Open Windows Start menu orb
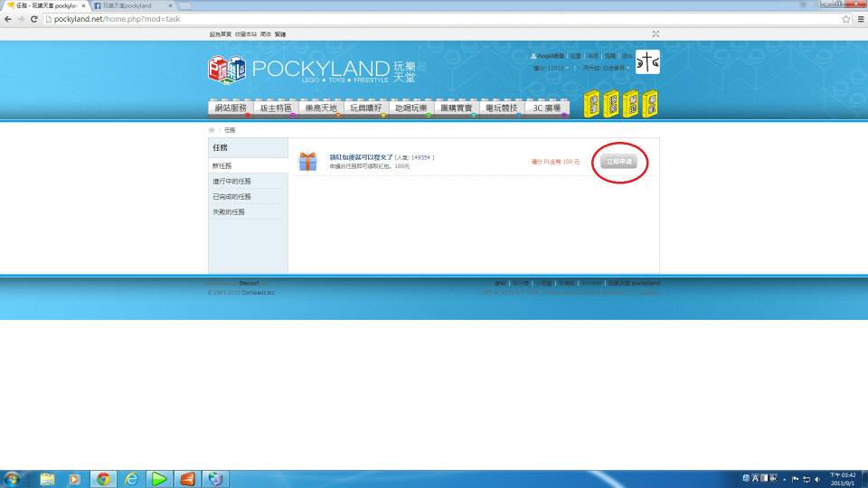Viewport: 868px width, 488px height. click(14, 478)
